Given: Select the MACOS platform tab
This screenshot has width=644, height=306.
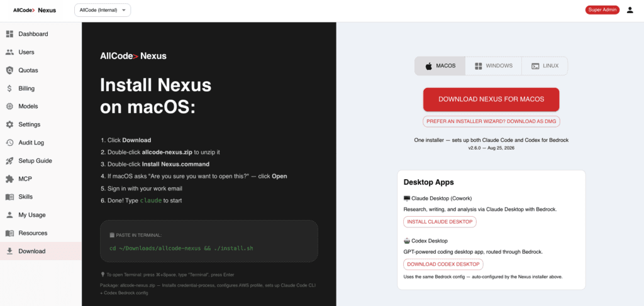Looking at the screenshot, I should click(x=440, y=66).
